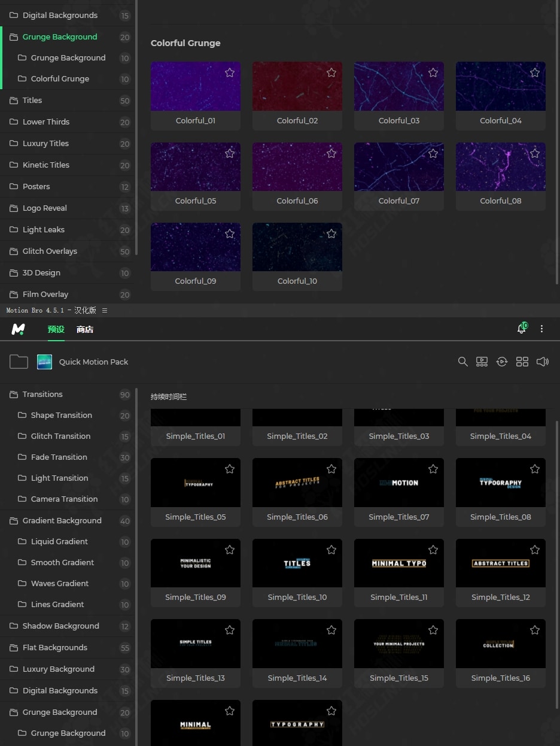Toggle favorite star on Colorful_08
This screenshot has width=560, height=746.
(x=535, y=153)
